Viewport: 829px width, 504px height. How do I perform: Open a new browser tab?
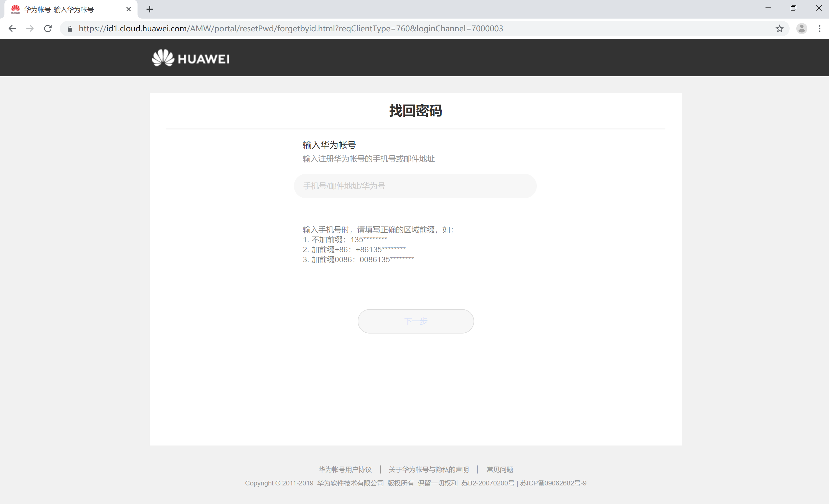coord(150,9)
